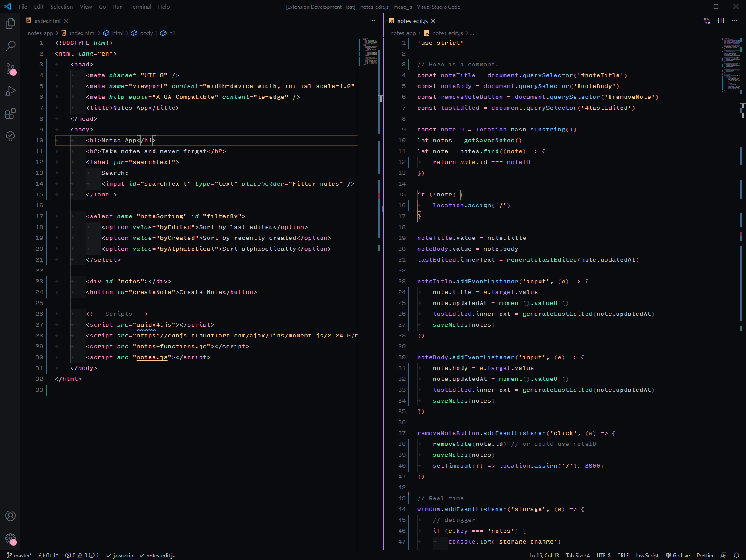This screenshot has width=746, height=560.
Task: Open the View menu
Action: (x=86, y=7)
